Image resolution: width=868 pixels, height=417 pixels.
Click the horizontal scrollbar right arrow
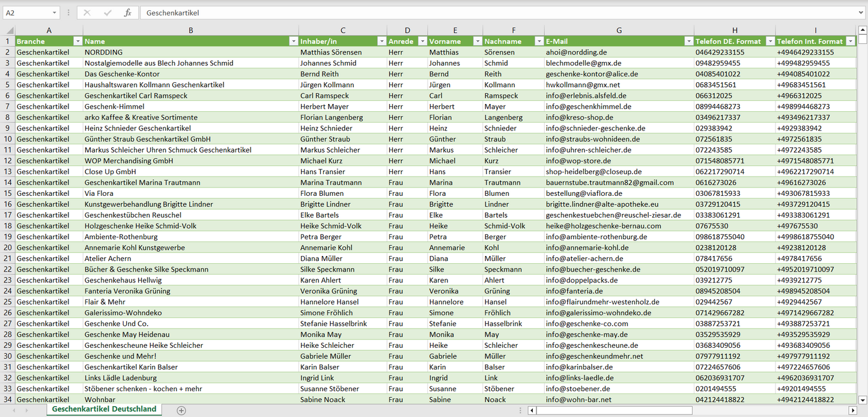[x=852, y=410]
